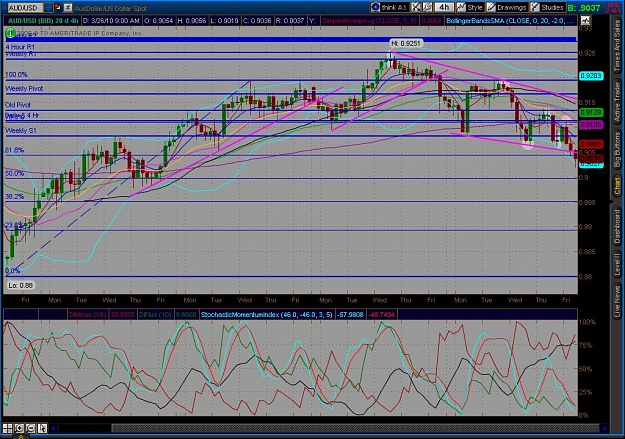This screenshot has width=625, height=439.
Task: Click the mini chart icon above price axis
Action: tap(586, 21)
